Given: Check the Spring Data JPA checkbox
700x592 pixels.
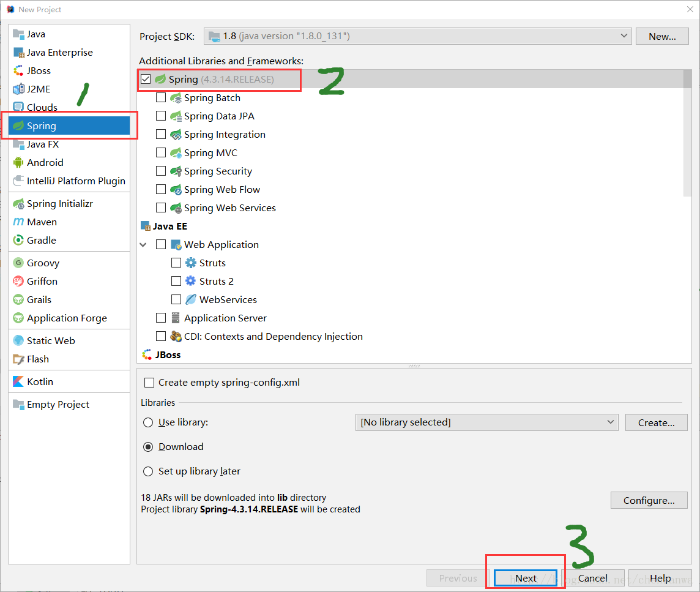Looking at the screenshot, I should coord(161,116).
